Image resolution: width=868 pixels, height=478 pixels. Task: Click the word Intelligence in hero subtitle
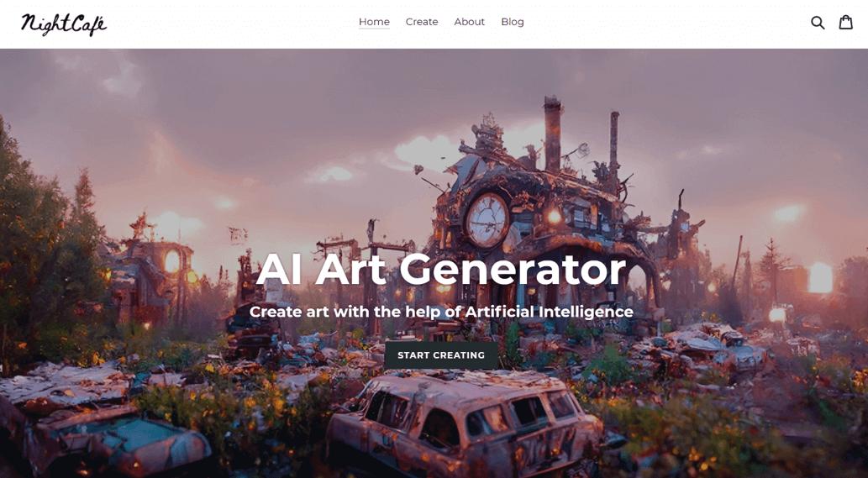click(x=587, y=312)
